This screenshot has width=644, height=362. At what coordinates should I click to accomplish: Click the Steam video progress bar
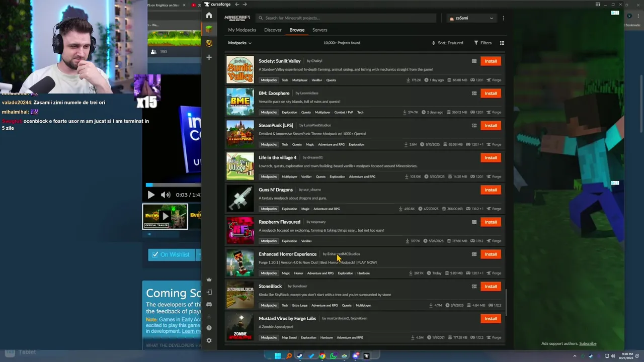click(173, 186)
